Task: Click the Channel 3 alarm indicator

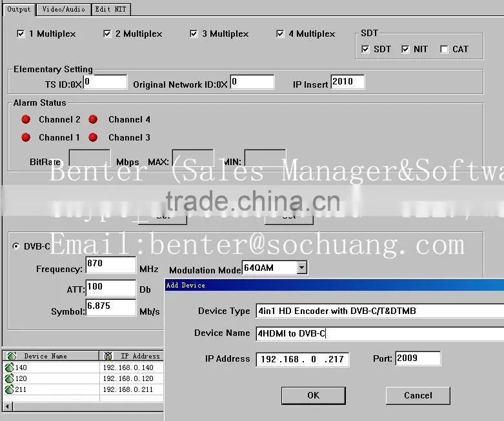Action: 93,137
